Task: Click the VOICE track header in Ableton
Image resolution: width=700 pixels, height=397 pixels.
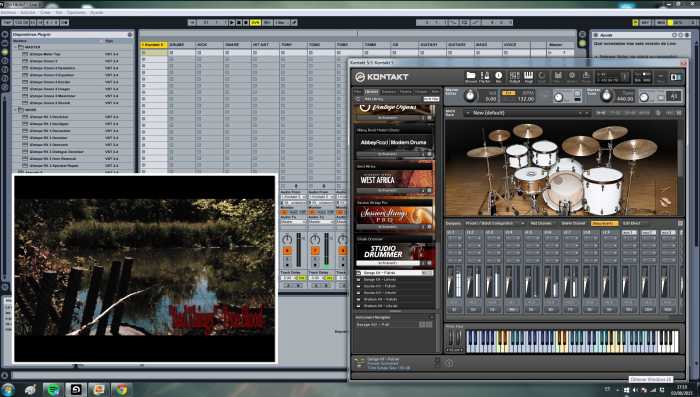Action: click(x=516, y=45)
